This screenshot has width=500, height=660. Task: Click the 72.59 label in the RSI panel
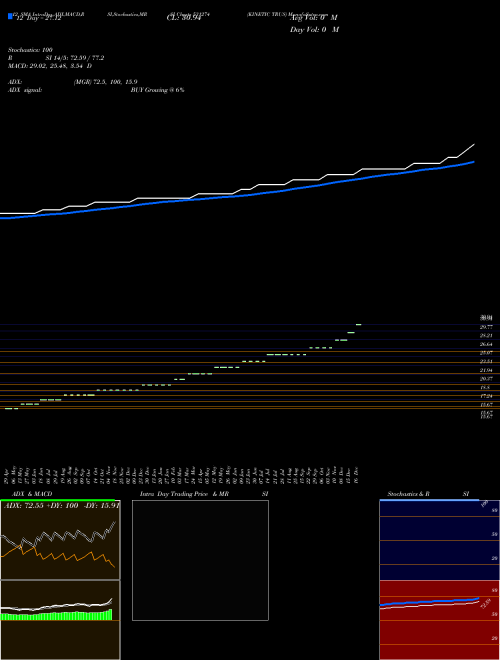click(486, 603)
